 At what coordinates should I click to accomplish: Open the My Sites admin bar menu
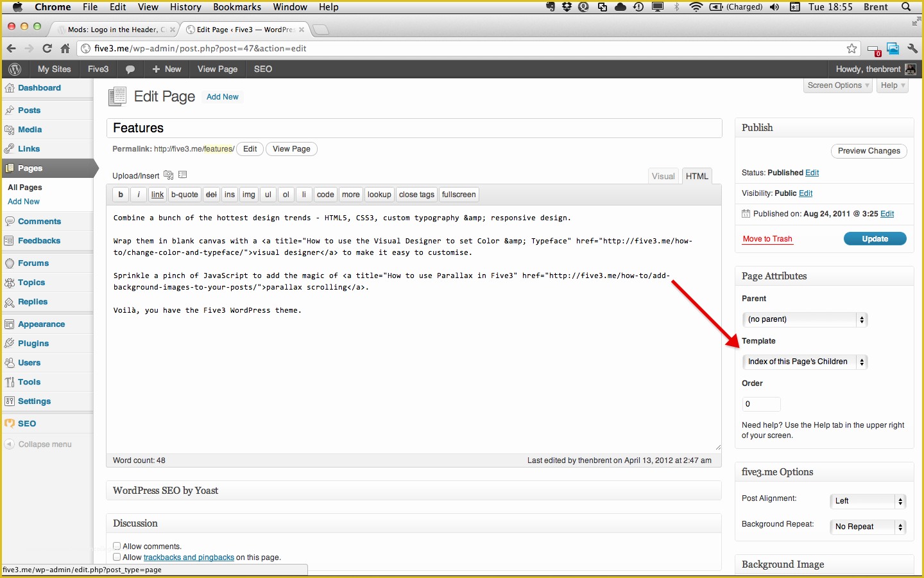point(54,69)
